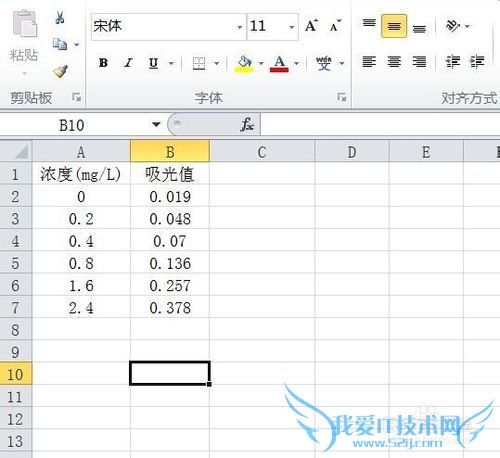Increase font size with larger A
Viewport: 500px width, 458px height.
click(x=311, y=26)
